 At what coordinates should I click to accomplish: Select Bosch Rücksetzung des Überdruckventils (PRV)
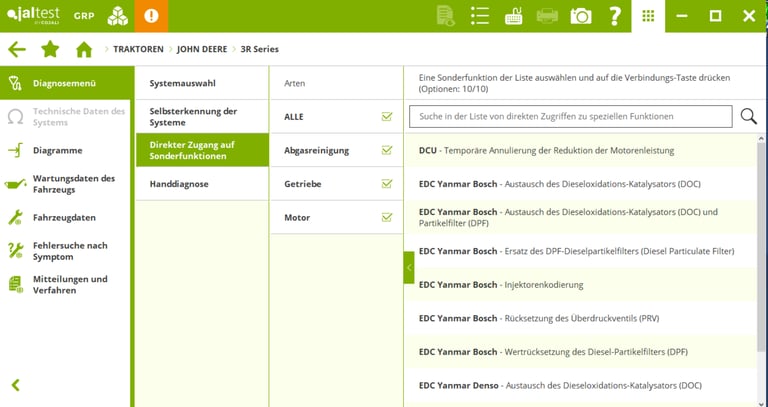[x=580, y=318]
